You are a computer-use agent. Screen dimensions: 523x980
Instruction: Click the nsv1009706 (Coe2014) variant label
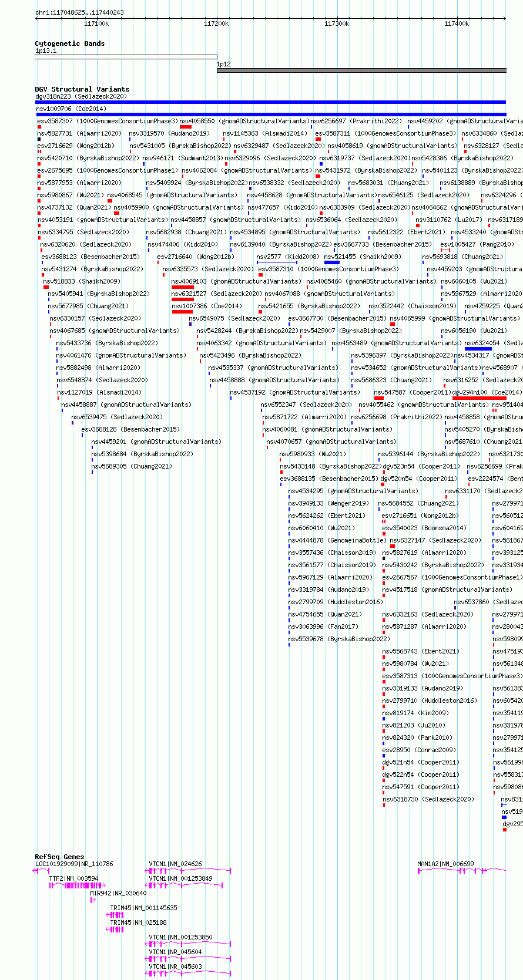pyautogui.click(x=71, y=109)
